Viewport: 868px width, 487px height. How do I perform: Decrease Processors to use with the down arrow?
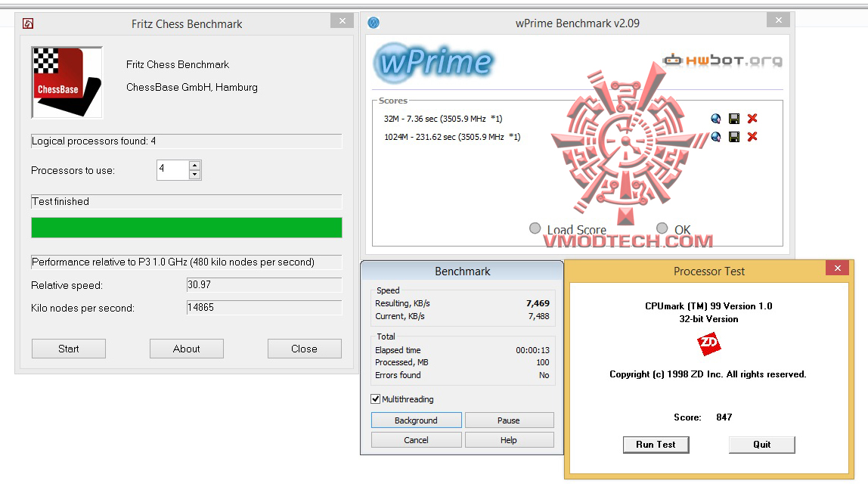pyautogui.click(x=194, y=175)
